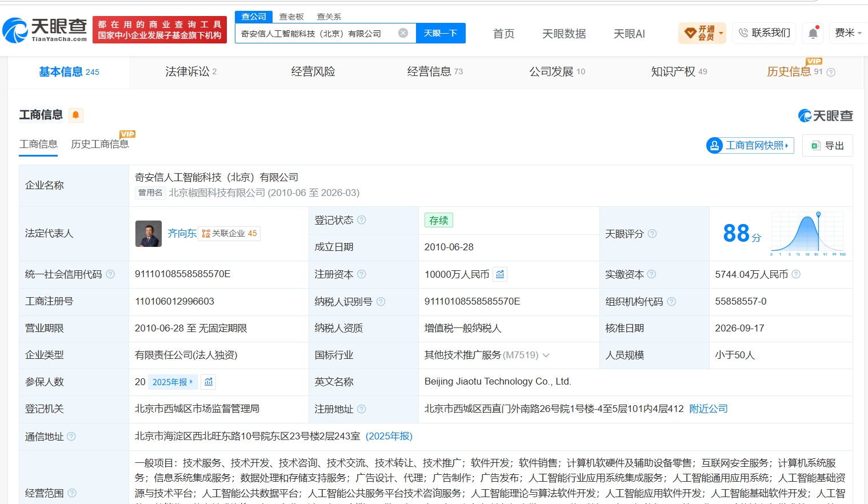Open the 公司发展 tab
This screenshot has width=868, height=504.
click(x=557, y=71)
